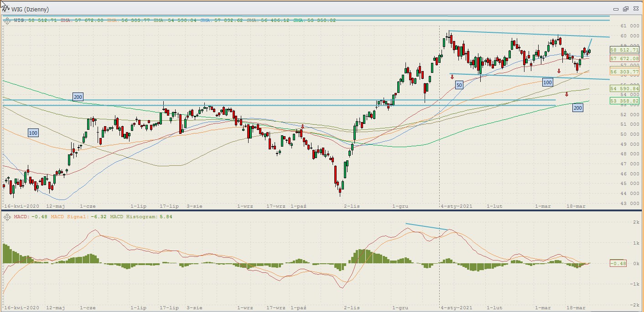Image resolution: width=644 pixels, height=312 pixels.
Task: Click the WIG chart icon in title bar
Action: coord(6,9)
